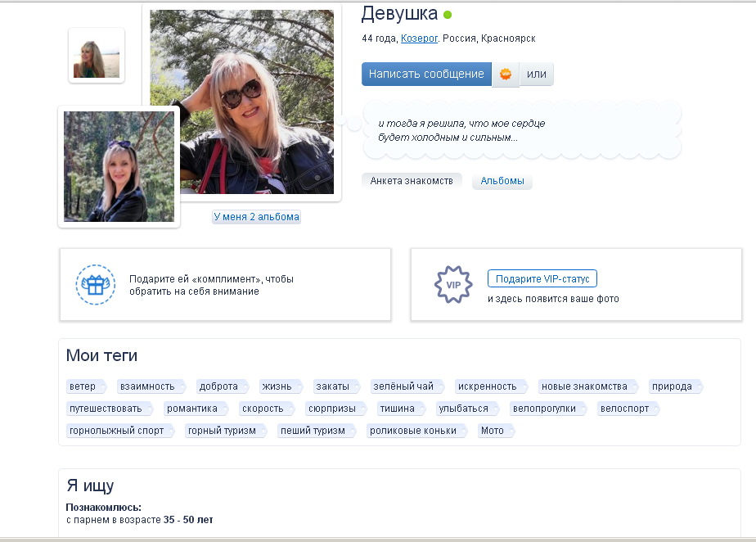Click the сюрпризы tag
Screen dimensions: 756x542
coord(335,409)
